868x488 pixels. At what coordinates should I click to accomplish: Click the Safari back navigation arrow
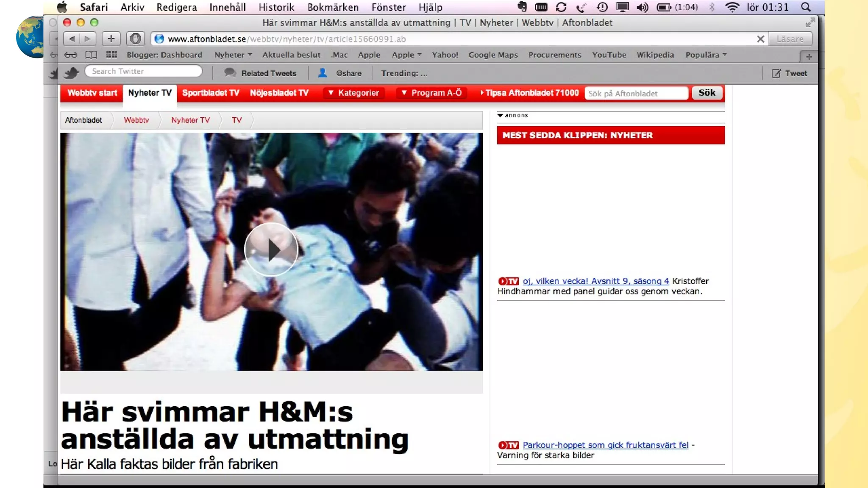tap(72, 39)
